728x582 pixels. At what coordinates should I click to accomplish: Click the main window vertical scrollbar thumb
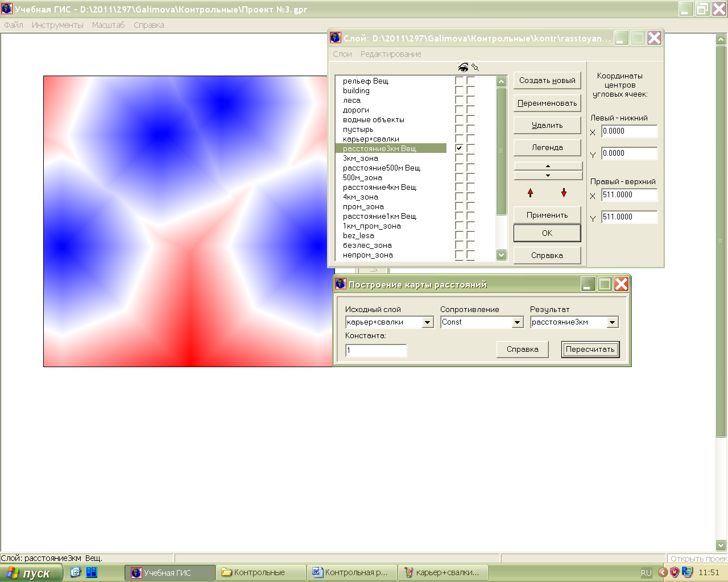721,241
